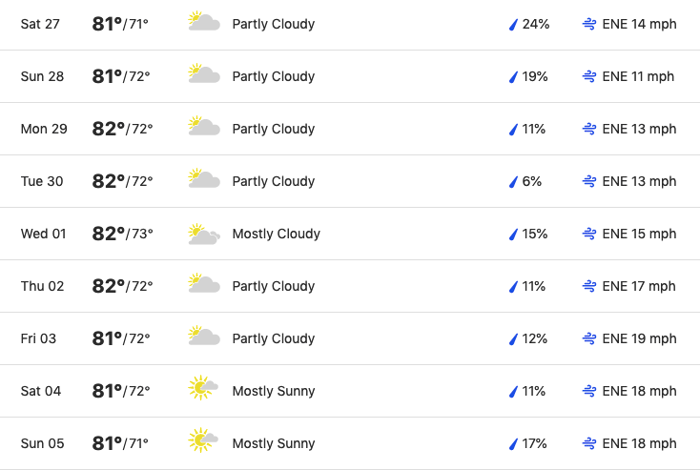This screenshot has height=470, width=700.
Task: Click the wind icon beside ENE 11 mph
Action: click(590, 76)
